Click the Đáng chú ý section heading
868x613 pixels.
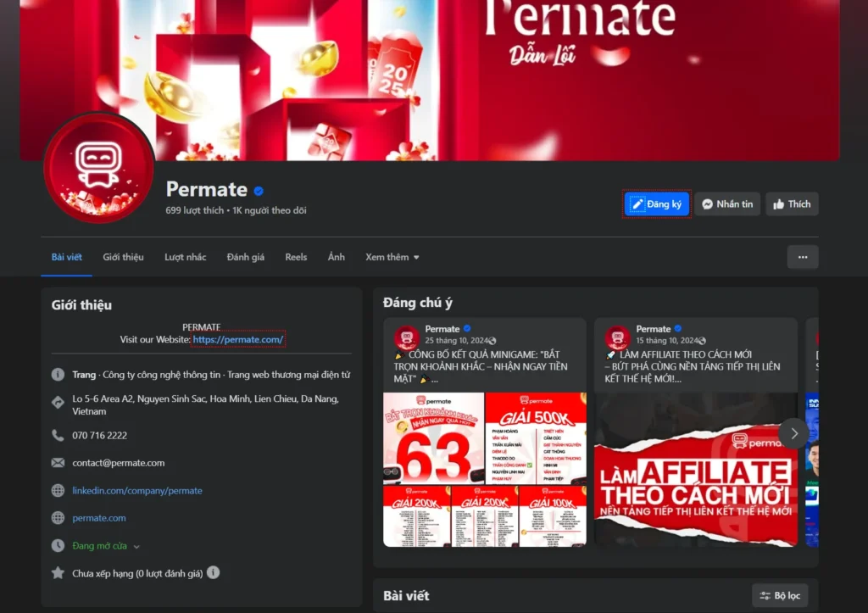point(418,303)
